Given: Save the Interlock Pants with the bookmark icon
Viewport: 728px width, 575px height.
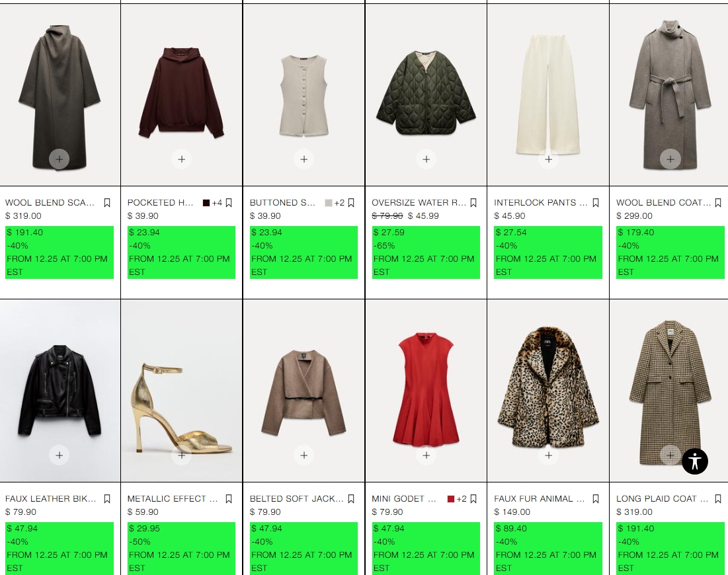Looking at the screenshot, I should pos(596,203).
